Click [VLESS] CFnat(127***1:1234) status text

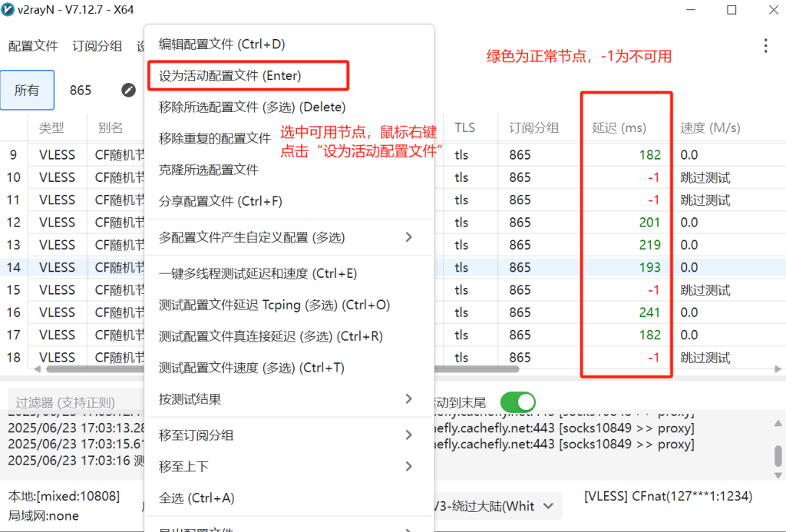click(x=669, y=497)
